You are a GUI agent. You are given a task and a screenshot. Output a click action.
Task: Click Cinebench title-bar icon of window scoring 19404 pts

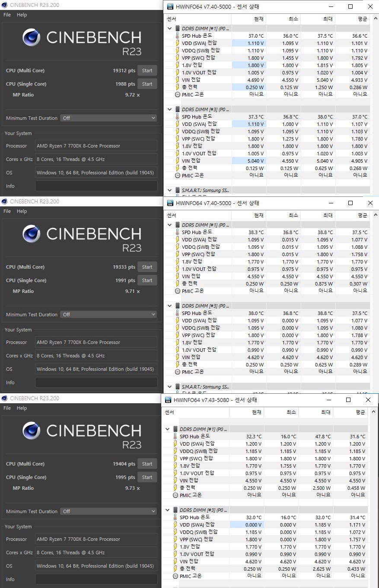pyautogui.click(x=5, y=398)
